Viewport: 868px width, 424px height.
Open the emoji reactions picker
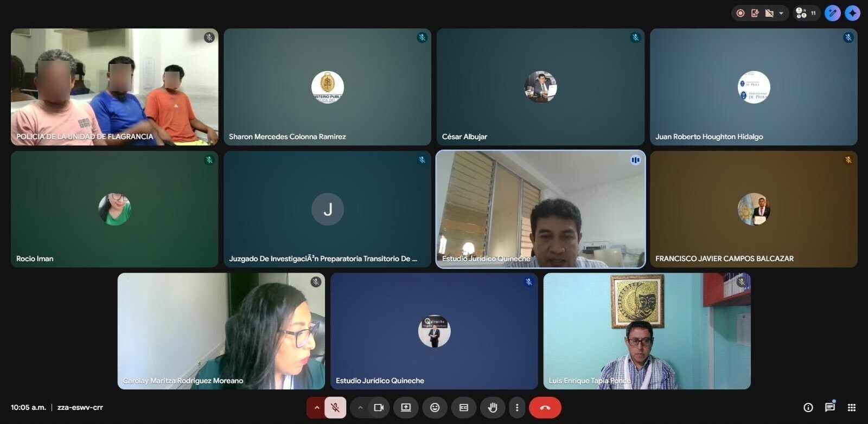point(435,408)
